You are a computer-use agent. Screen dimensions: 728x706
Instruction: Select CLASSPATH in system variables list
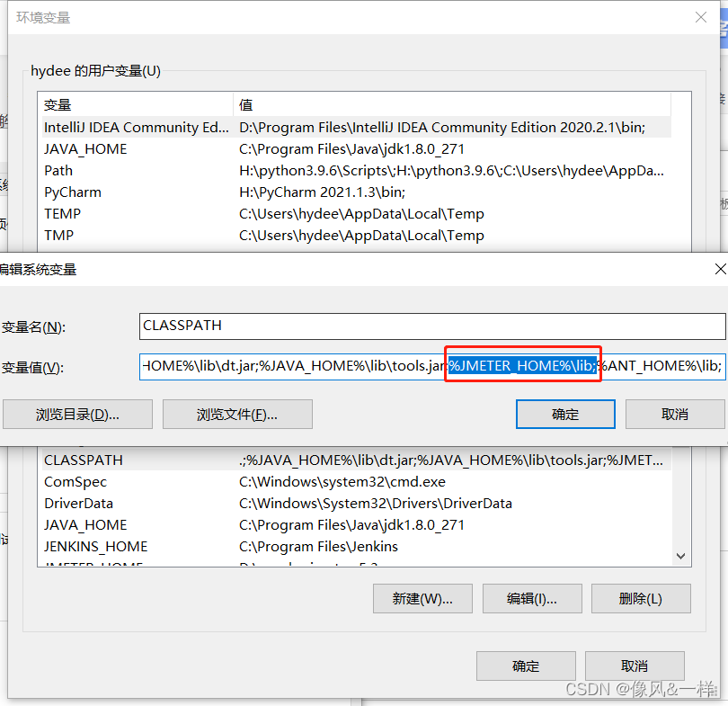coord(356,460)
